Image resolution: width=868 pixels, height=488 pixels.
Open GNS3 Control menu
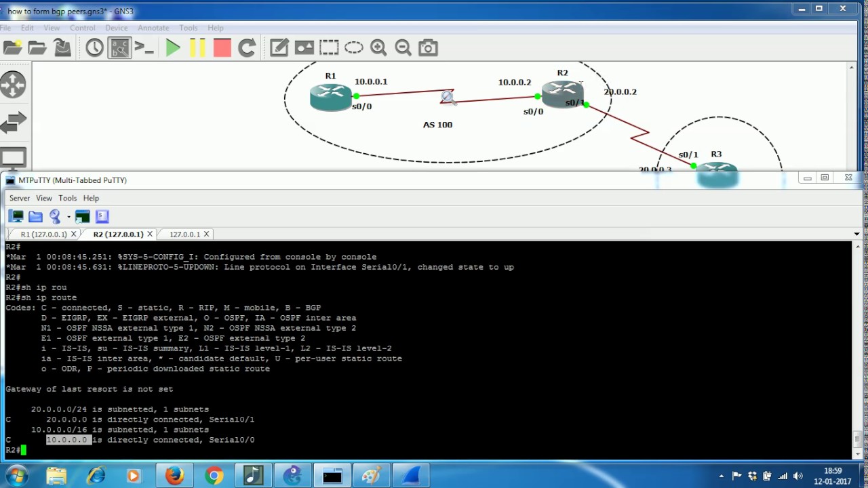click(83, 28)
